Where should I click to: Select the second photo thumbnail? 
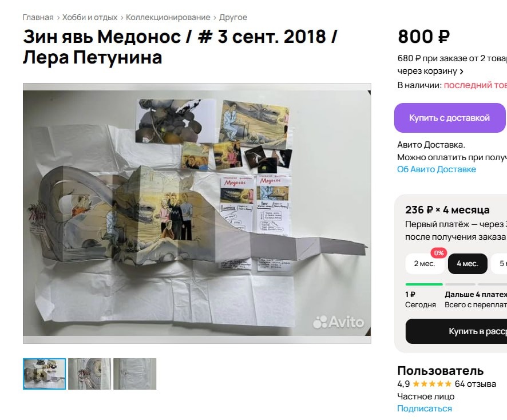click(x=90, y=374)
